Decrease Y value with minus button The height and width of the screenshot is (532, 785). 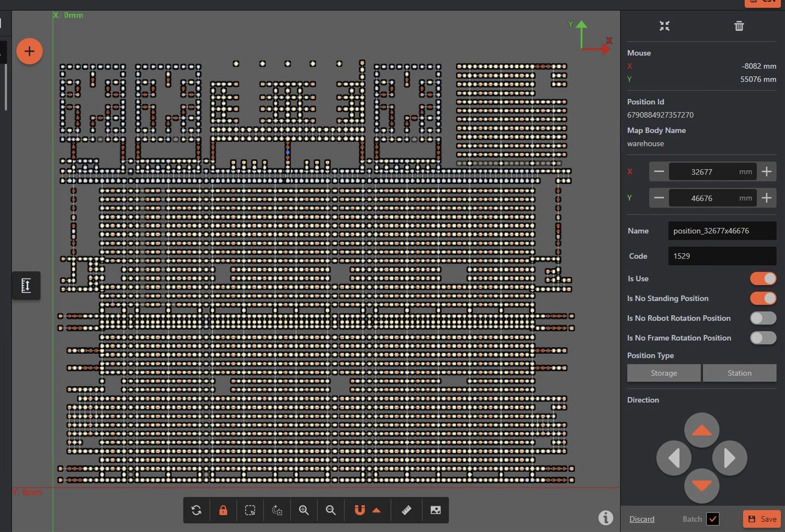point(659,198)
